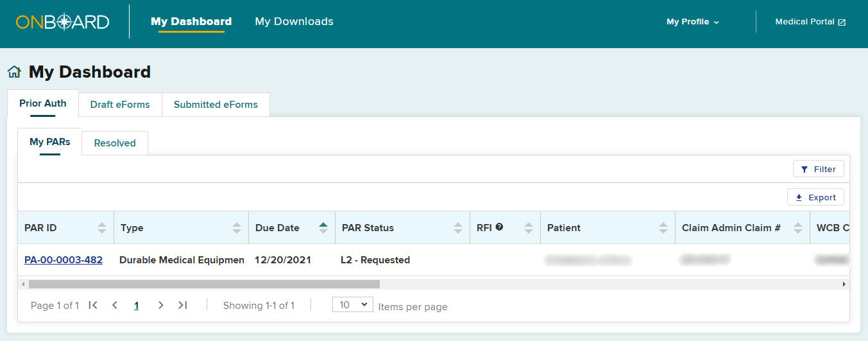Sort by PAR ID column arrows
The width and height of the screenshot is (868, 341).
point(101,228)
